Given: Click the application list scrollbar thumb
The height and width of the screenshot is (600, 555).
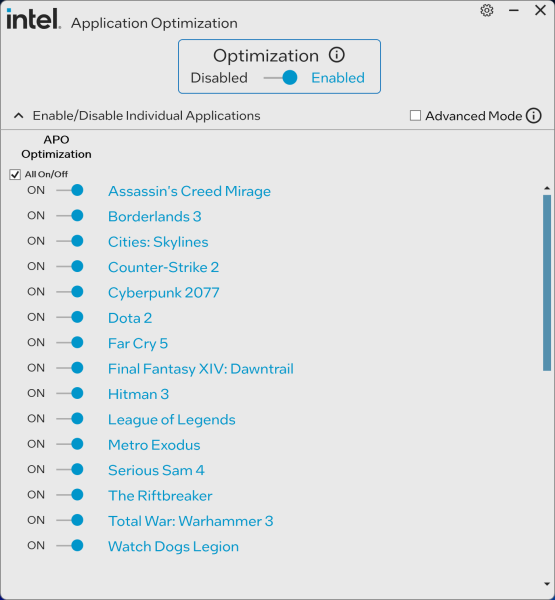Looking at the screenshot, I should pyautogui.click(x=547, y=283).
